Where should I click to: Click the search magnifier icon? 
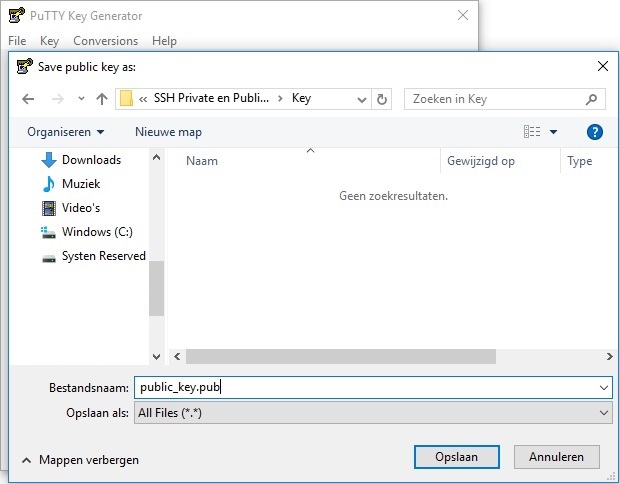[591, 99]
